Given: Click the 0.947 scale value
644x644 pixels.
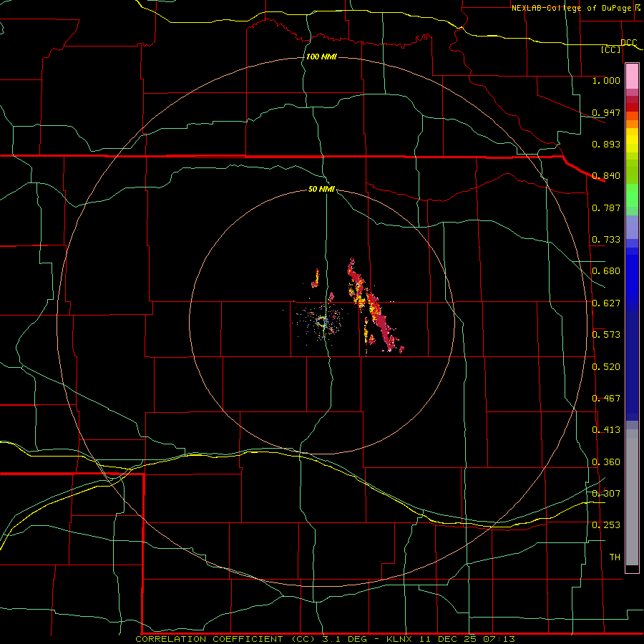Looking at the screenshot, I should (606, 112).
